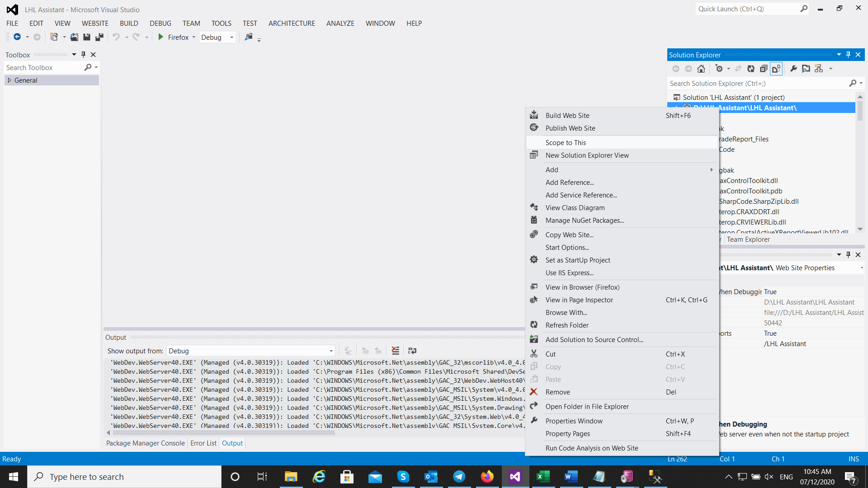Click Preview Selected Items icon
Image resolution: width=868 pixels, height=488 pixels.
[806, 69]
